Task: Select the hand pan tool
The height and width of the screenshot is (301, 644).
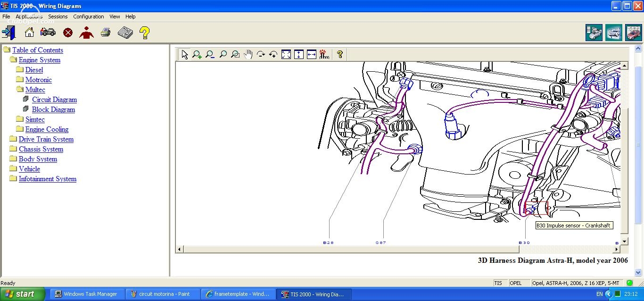Action: [x=248, y=54]
